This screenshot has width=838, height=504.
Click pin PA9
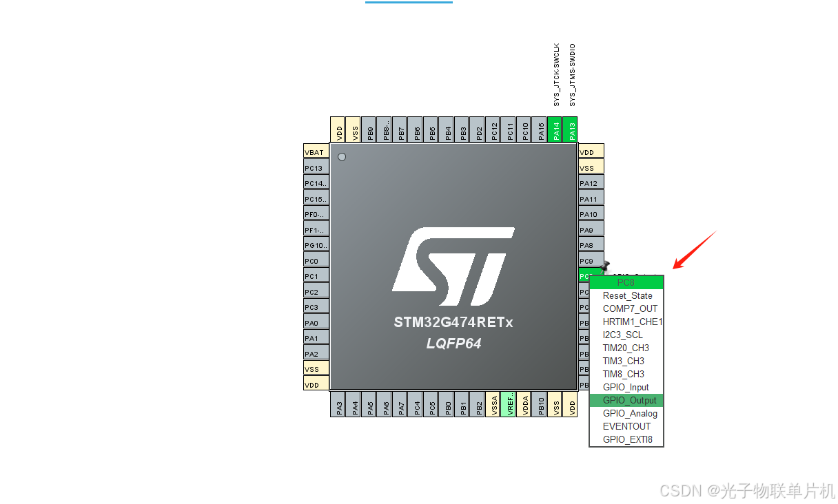point(591,229)
